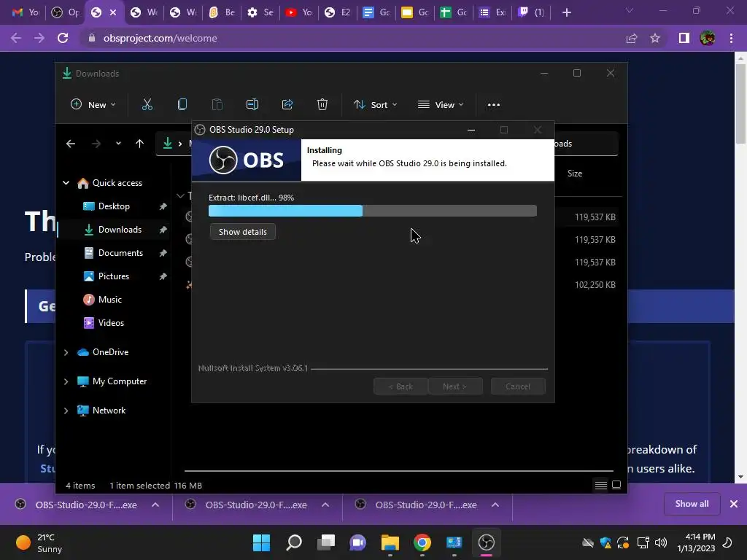Select Music in the navigation pane

[110, 300]
